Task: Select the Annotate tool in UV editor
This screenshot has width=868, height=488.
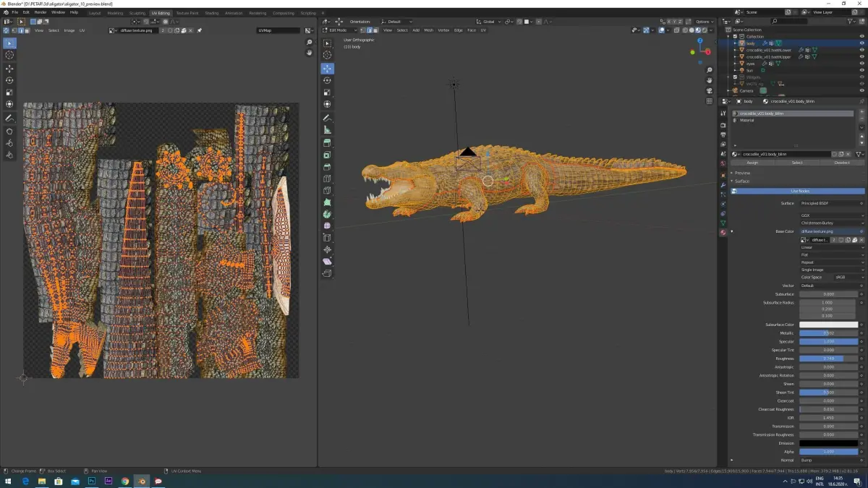Action: point(10,118)
